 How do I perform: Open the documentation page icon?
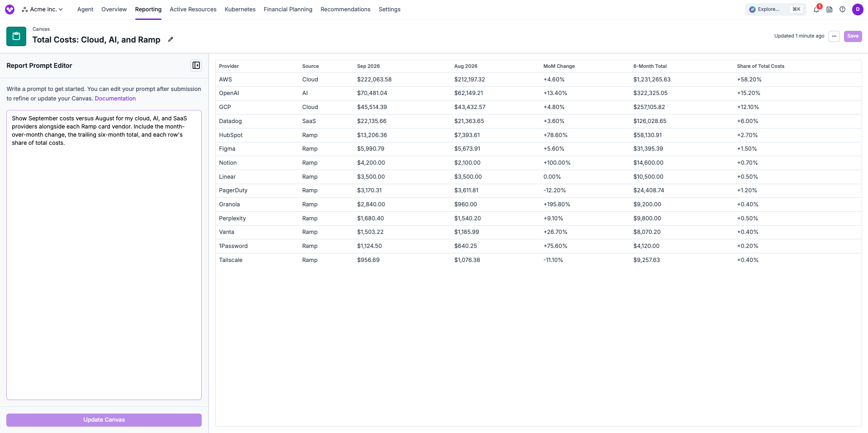[x=830, y=9]
